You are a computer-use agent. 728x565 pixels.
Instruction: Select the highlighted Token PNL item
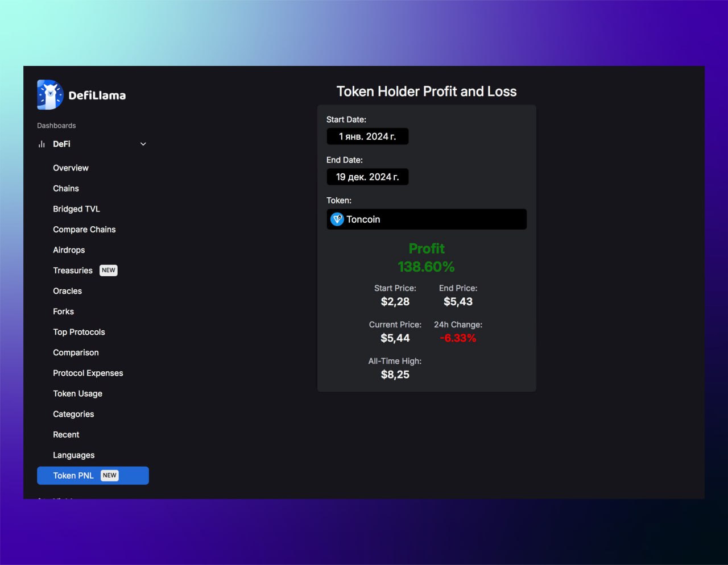pyautogui.click(x=93, y=476)
